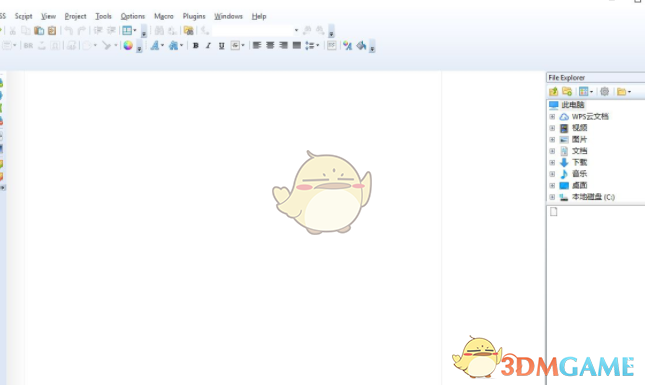Click the Find in files folder icon

pyautogui.click(x=188, y=30)
